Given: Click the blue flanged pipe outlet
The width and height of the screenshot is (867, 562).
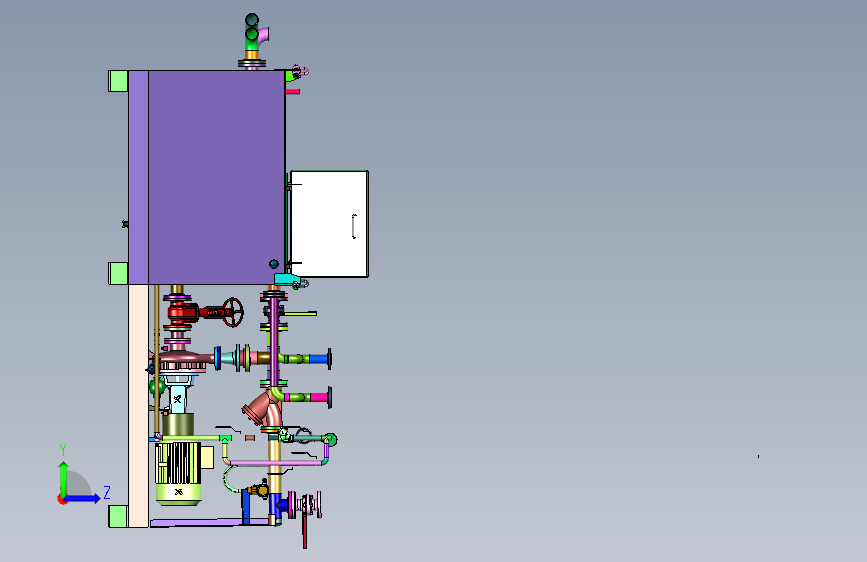Looking at the screenshot, I should 320,359.
